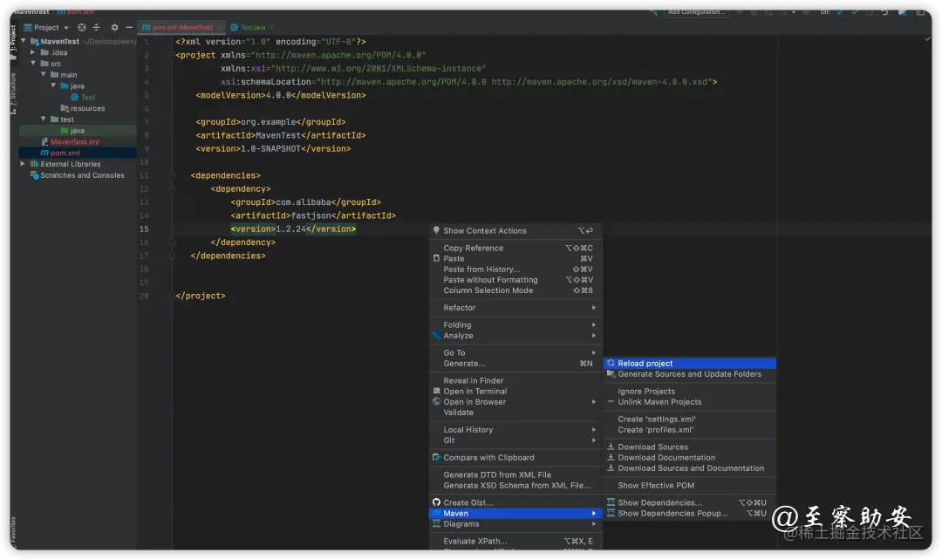Click the Add Configuration... button
Viewport: 942px width, 560px height.
(x=696, y=12)
